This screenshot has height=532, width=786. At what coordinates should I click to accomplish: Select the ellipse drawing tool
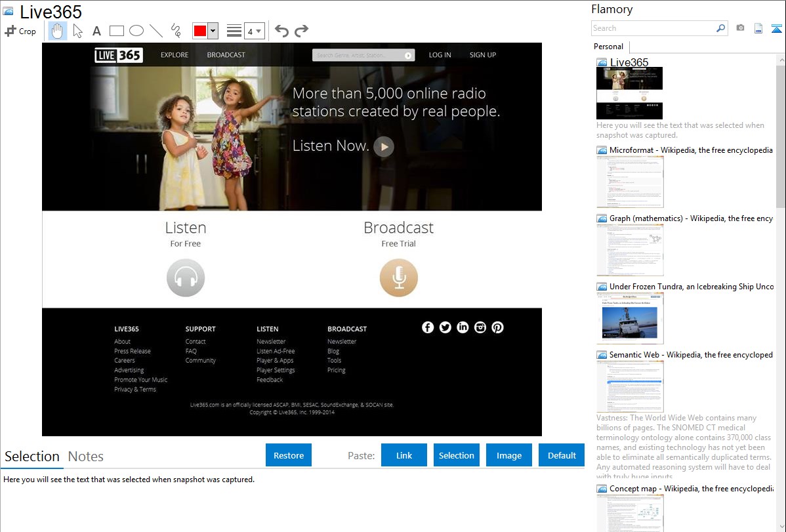pyautogui.click(x=136, y=31)
